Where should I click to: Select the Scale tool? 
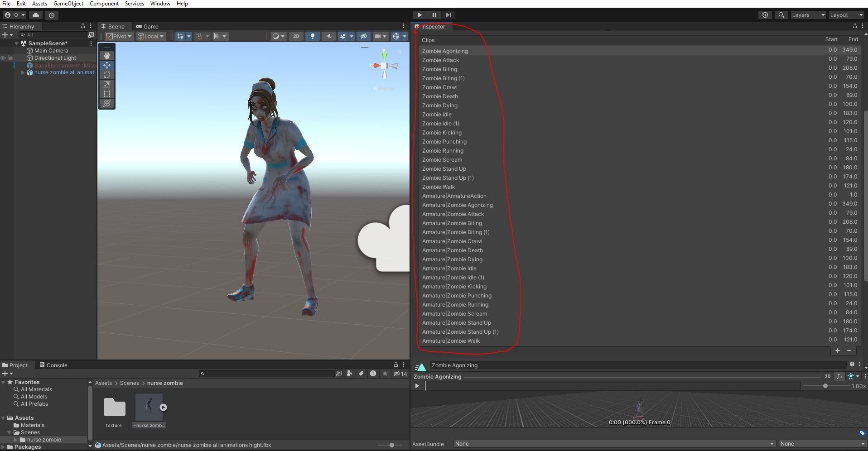coord(107,84)
